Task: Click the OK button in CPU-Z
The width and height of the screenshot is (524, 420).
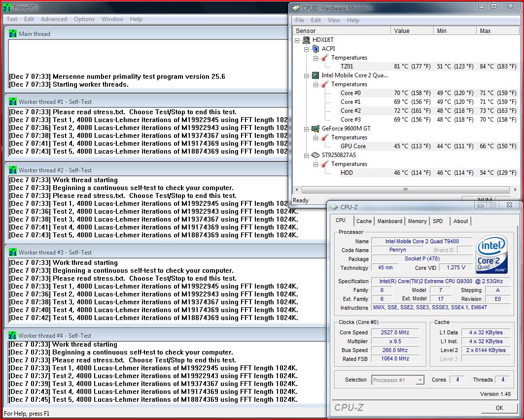Action: click(x=499, y=408)
